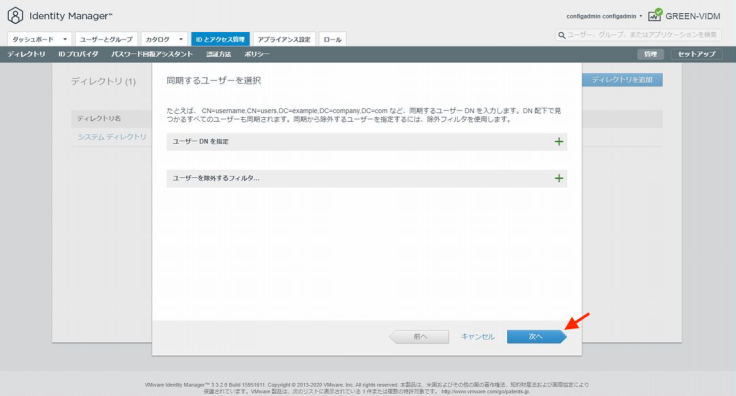Go to the ID プロバイダ submenu
The image size is (736, 396).
[78, 54]
